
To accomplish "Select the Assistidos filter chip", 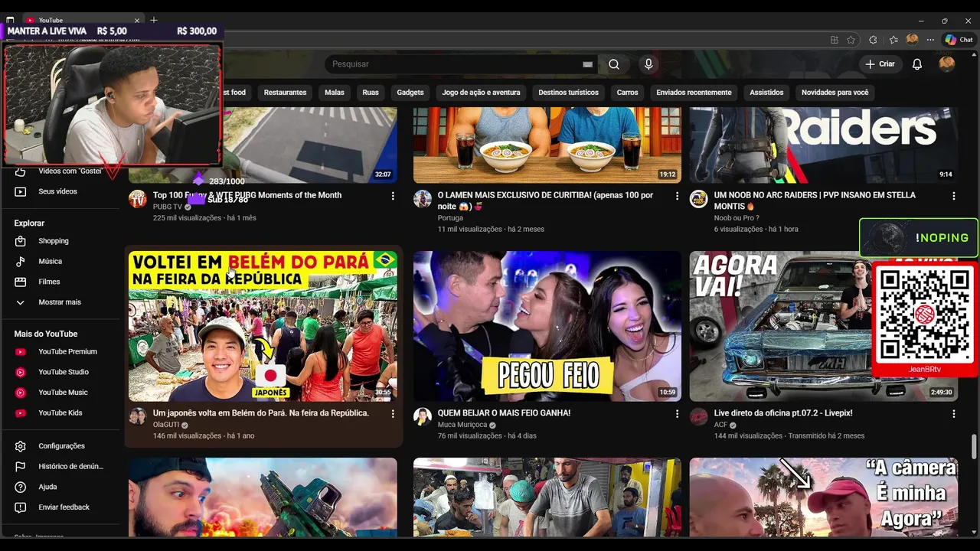I will (x=766, y=93).
